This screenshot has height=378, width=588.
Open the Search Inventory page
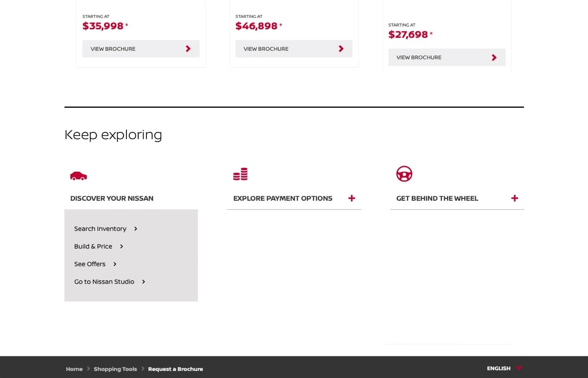(100, 229)
